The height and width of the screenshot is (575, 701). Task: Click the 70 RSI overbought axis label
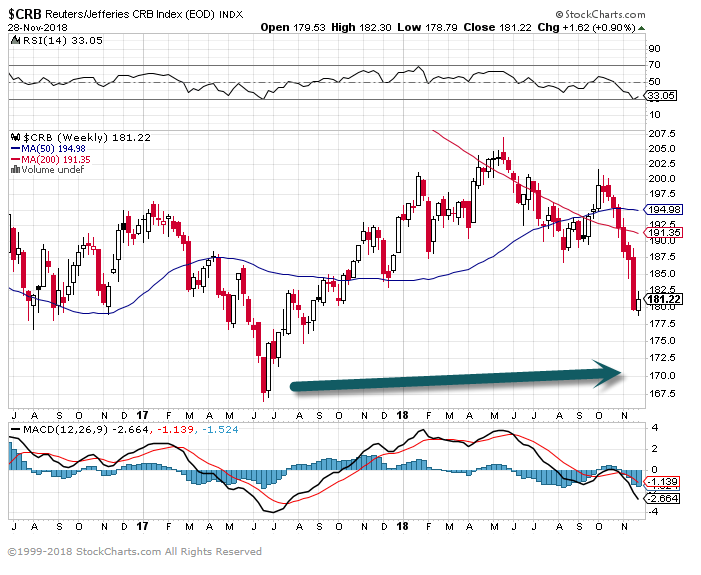pos(655,65)
